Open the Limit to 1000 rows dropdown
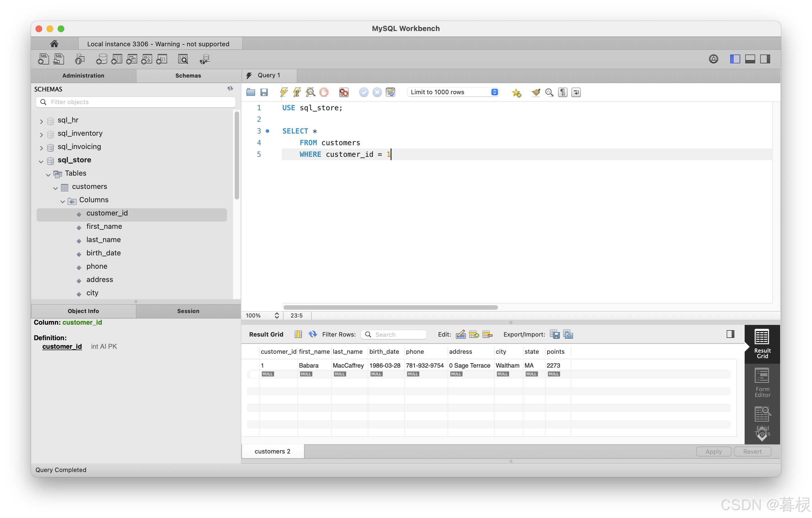The width and height of the screenshot is (812, 518). tap(453, 92)
